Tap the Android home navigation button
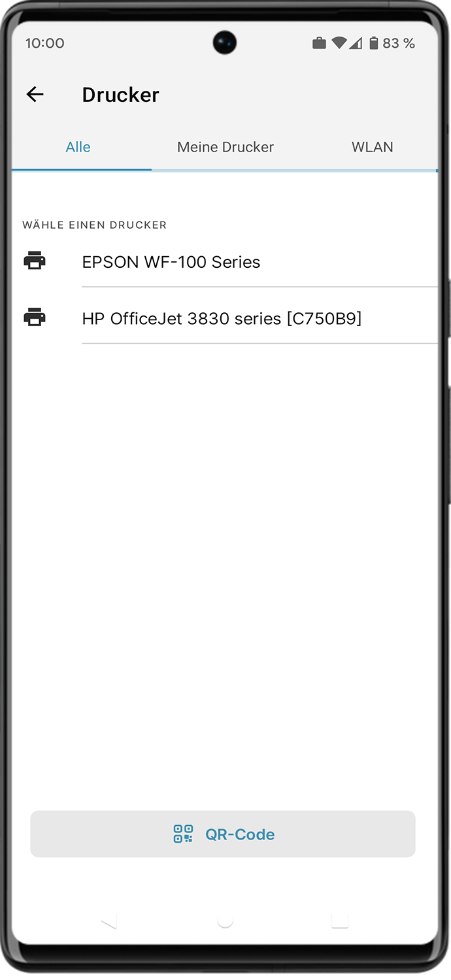The width and height of the screenshot is (451, 980). [x=225, y=921]
